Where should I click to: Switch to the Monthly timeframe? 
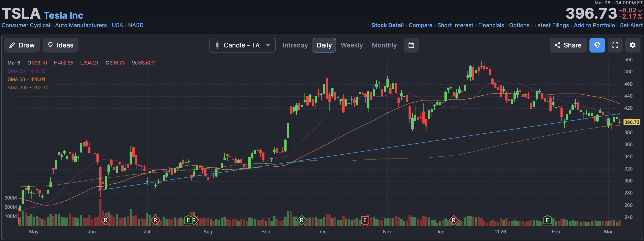[384, 45]
